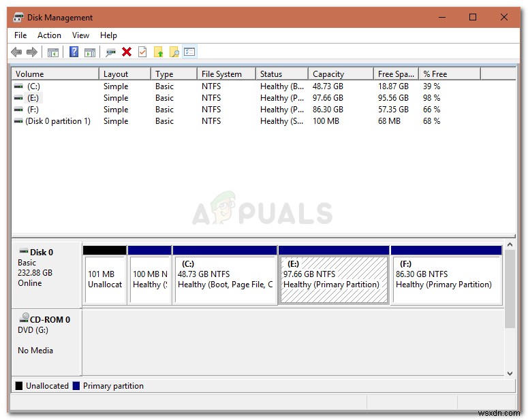Sort by the Volume column header
Viewport: 528px width, 420px height.
click(55, 74)
